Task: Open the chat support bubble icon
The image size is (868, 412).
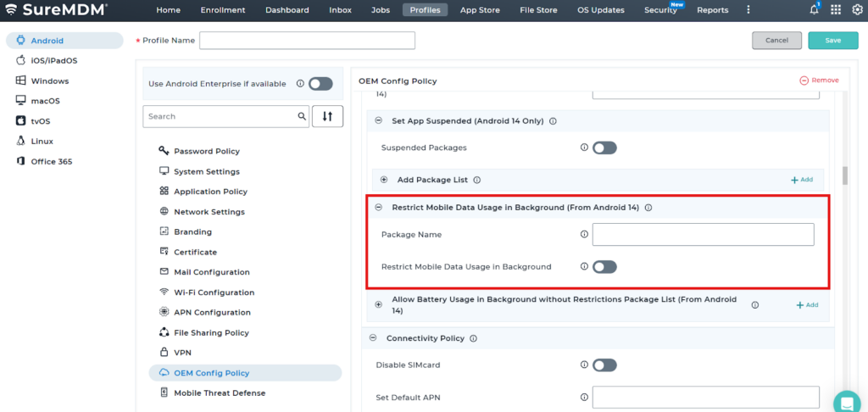Action: pyautogui.click(x=846, y=402)
